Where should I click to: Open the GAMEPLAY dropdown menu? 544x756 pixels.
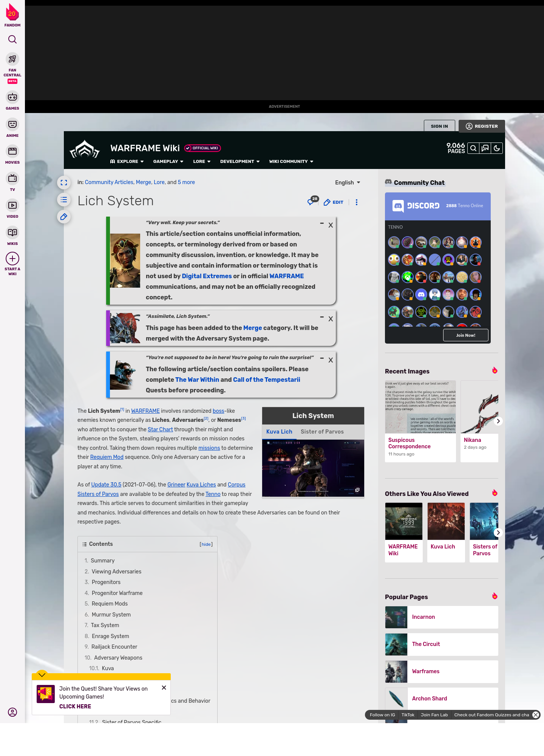coord(168,161)
